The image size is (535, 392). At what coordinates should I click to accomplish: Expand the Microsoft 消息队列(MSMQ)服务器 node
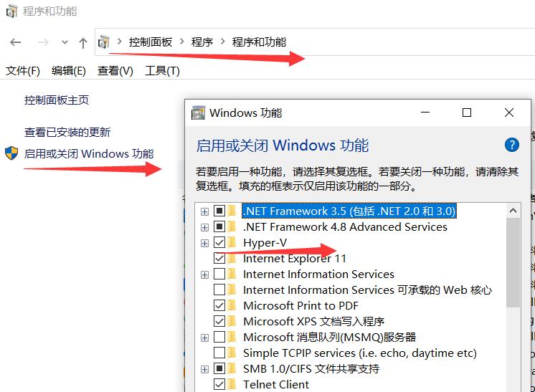point(204,338)
